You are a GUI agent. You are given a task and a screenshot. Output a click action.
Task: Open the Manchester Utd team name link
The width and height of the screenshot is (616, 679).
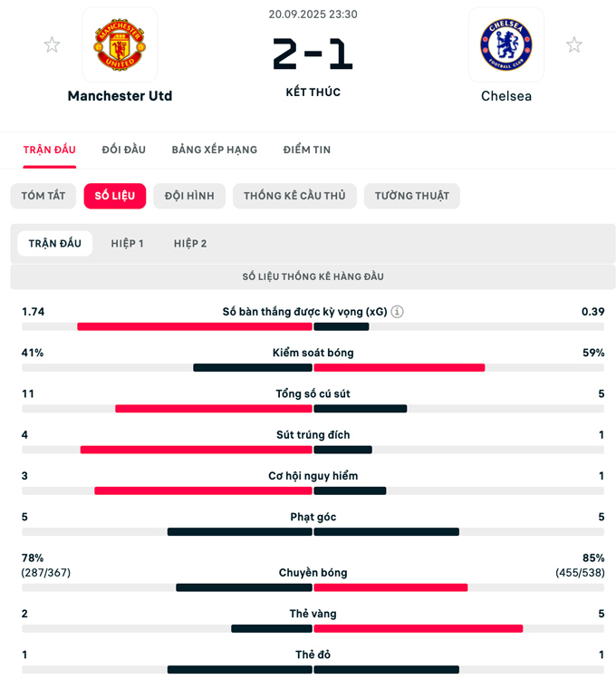click(120, 96)
